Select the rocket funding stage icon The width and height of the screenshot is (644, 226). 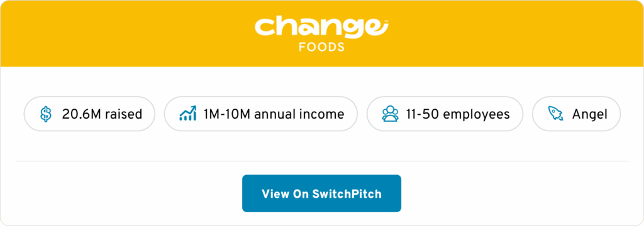tap(555, 114)
